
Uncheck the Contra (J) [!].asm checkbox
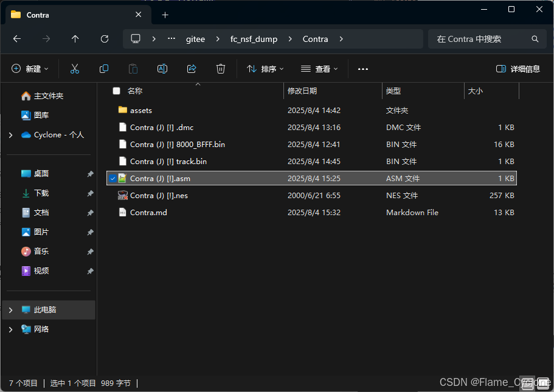(x=113, y=179)
